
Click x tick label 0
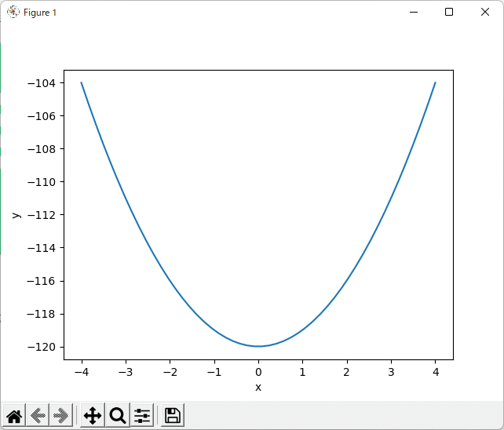coord(258,372)
